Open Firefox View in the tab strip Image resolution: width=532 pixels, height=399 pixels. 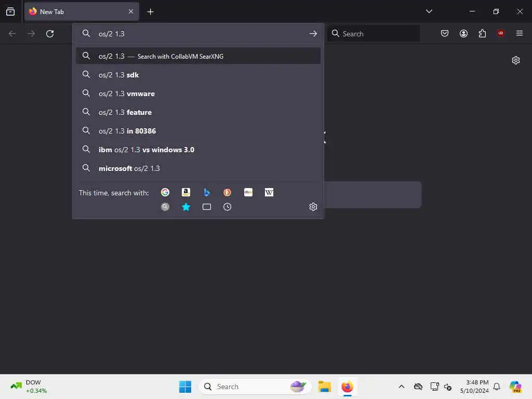click(x=10, y=11)
